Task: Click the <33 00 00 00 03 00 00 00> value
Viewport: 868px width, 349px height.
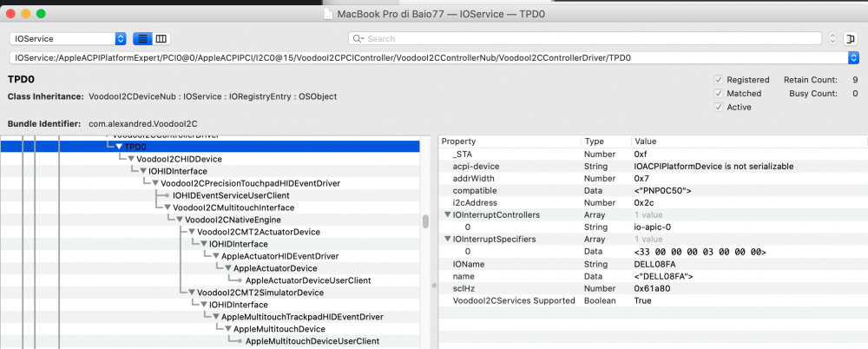Action: tap(700, 252)
